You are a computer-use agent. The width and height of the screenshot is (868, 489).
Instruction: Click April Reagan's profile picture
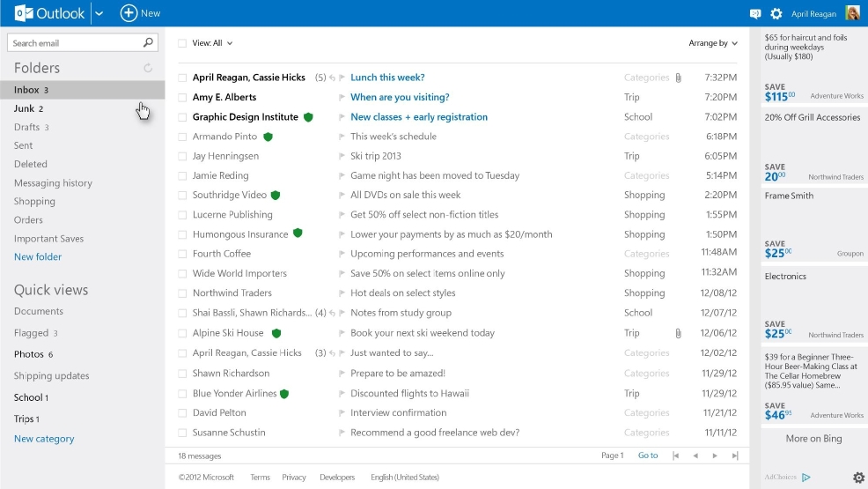852,12
